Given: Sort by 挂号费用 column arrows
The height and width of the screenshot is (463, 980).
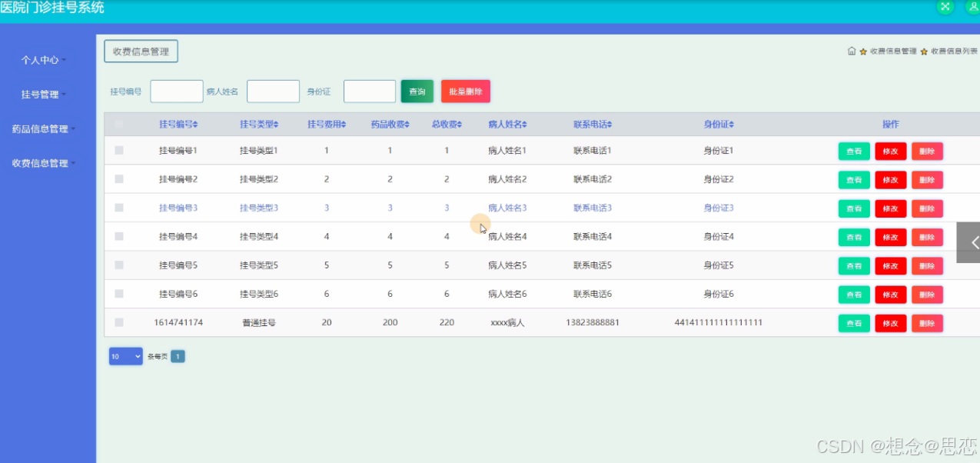Looking at the screenshot, I should [344, 125].
